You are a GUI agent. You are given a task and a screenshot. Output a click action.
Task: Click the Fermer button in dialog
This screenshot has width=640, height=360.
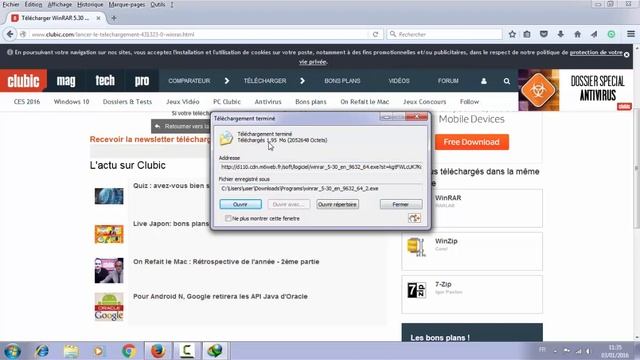click(401, 204)
